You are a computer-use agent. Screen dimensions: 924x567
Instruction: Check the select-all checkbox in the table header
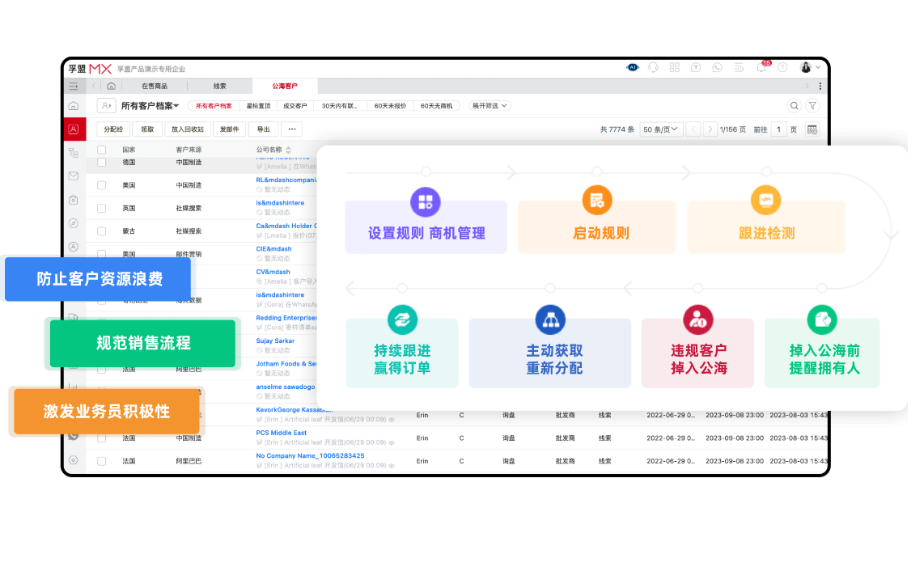(101, 150)
